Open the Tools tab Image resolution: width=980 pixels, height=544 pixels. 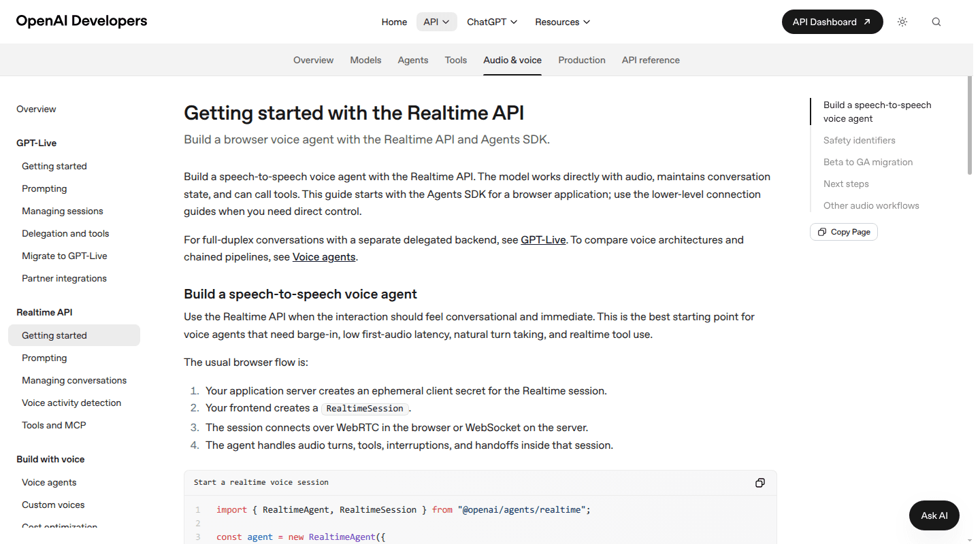(456, 60)
